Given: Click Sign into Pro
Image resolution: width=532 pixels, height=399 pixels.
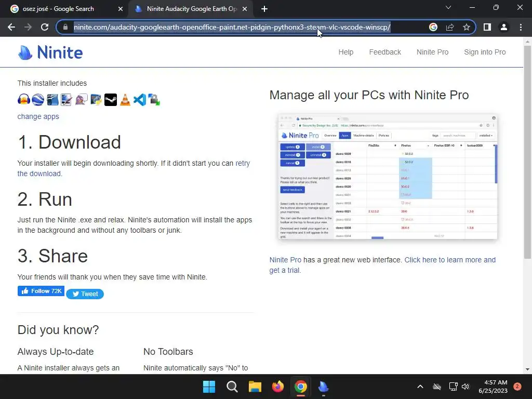Looking at the screenshot, I should tap(485, 52).
